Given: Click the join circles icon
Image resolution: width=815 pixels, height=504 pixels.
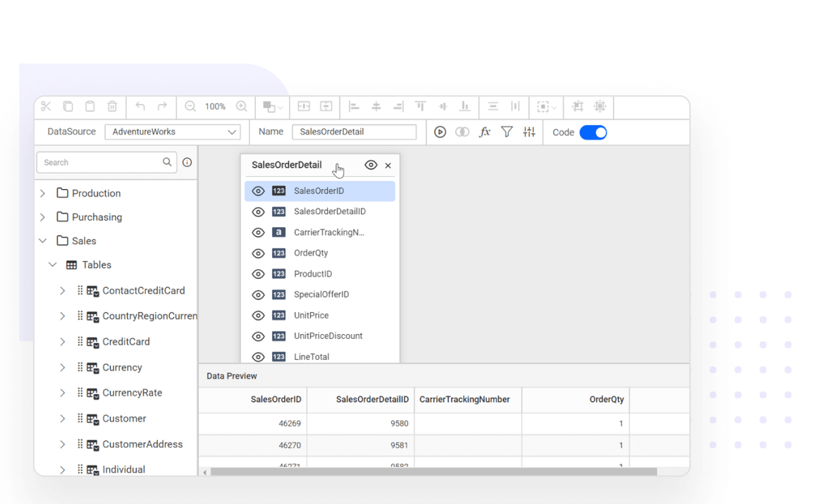Looking at the screenshot, I should point(462,132).
